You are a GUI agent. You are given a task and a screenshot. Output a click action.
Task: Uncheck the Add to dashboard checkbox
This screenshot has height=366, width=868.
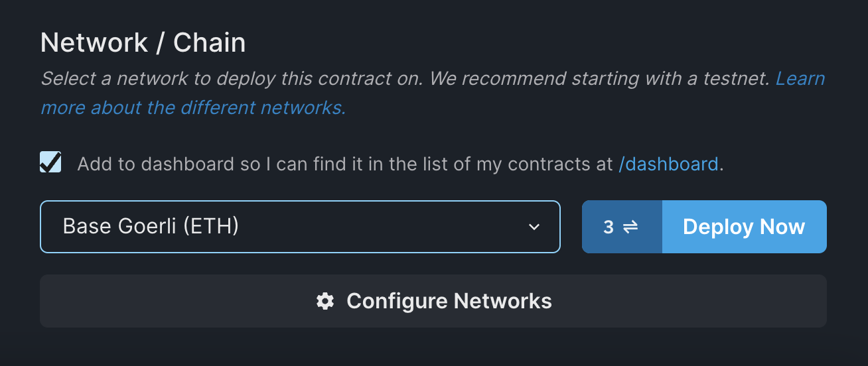[50, 162]
